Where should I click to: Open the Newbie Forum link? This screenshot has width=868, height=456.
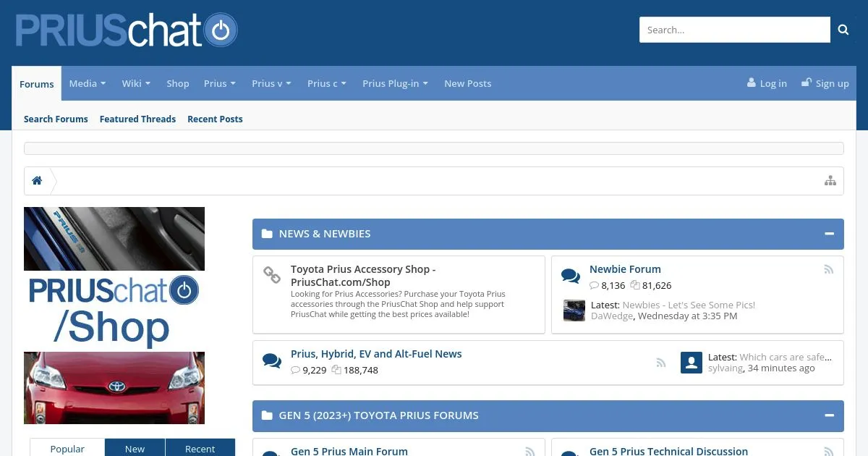point(625,269)
